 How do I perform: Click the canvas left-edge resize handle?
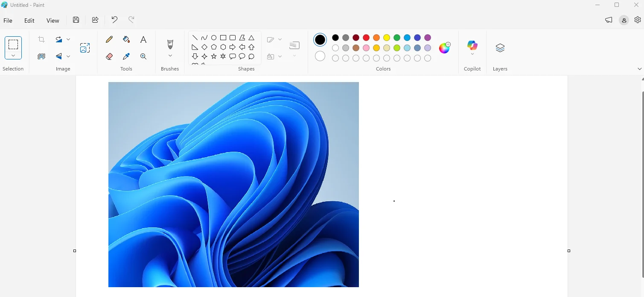[75, 251]
